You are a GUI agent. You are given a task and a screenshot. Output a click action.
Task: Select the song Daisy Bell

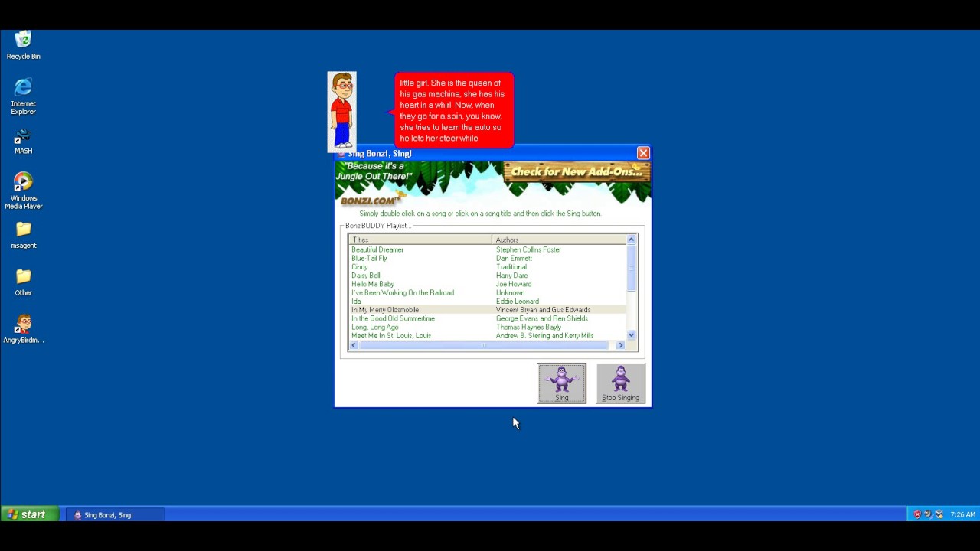click(x=365, y=275)
